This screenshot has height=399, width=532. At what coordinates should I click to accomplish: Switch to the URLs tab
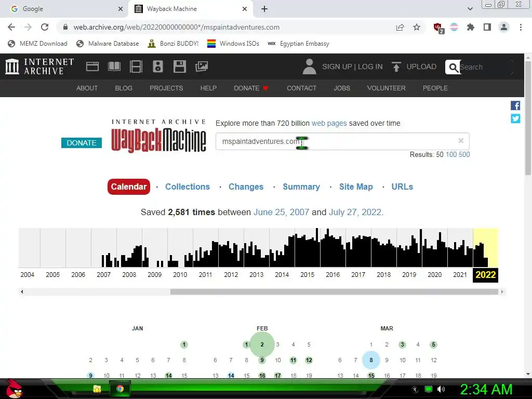[402, 187]
